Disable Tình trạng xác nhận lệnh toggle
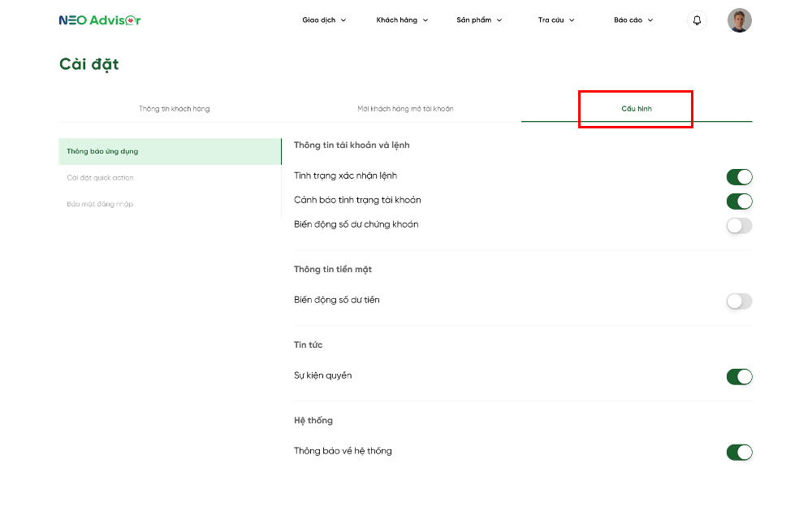812x520 pixels. [x=739, y=177]
